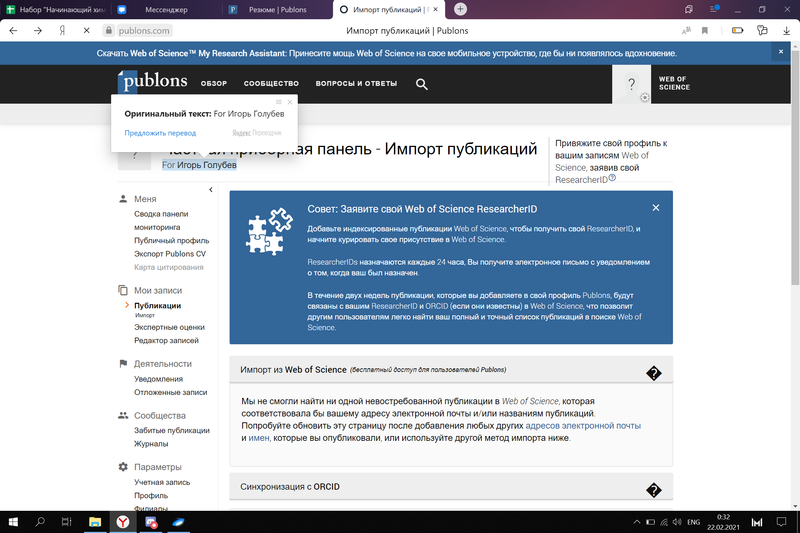Click the ENG language indicator in tray

coord(693,522)
